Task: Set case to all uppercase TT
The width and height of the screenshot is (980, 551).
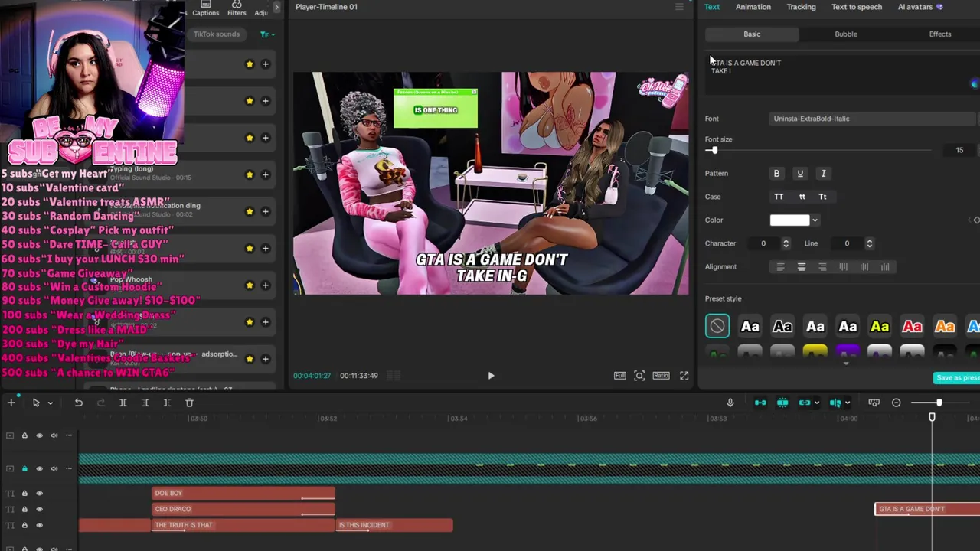Action: coord(779,197)
